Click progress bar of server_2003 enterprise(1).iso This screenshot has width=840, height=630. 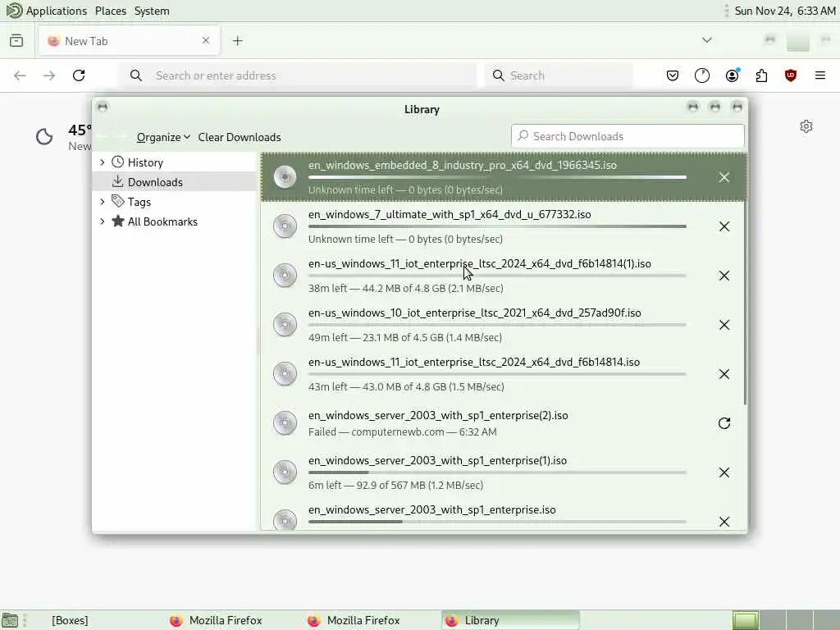(x=497, y=472)
